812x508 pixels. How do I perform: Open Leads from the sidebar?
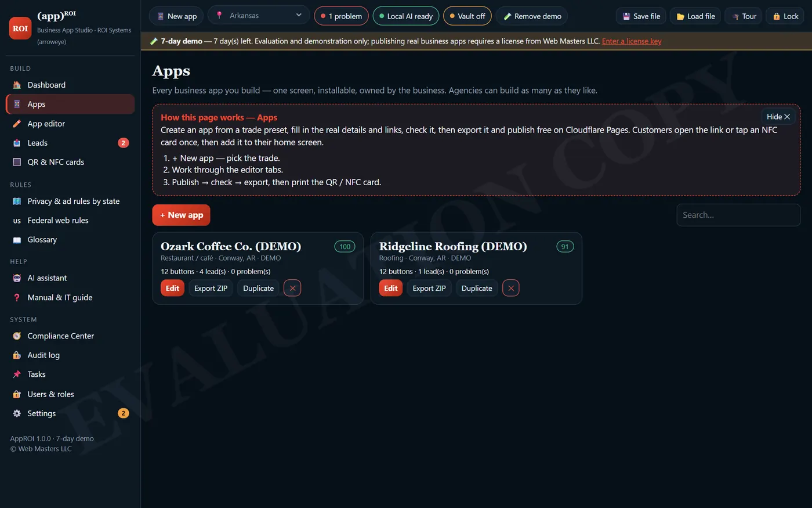70,143
